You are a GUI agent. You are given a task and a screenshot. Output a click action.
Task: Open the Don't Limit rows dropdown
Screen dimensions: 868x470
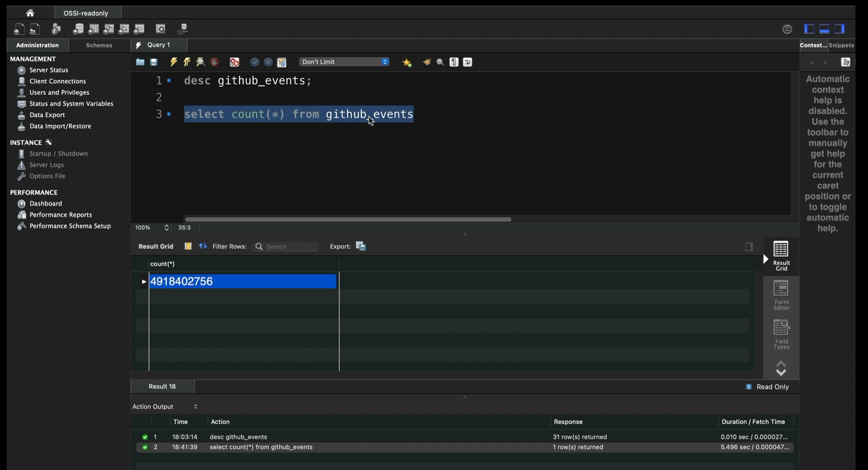[x=344, y=62]
